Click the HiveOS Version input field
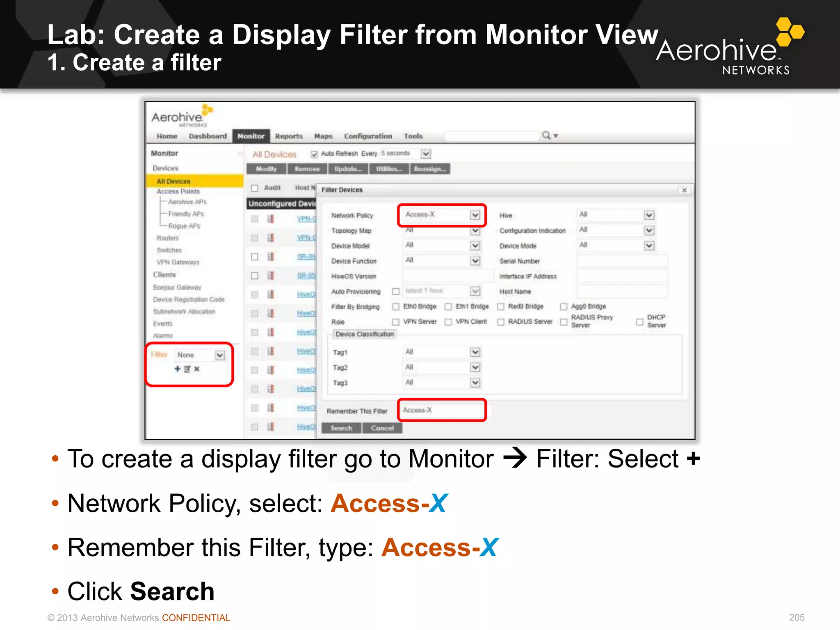The height and width of the screenshot is (630, 840). 448,276
